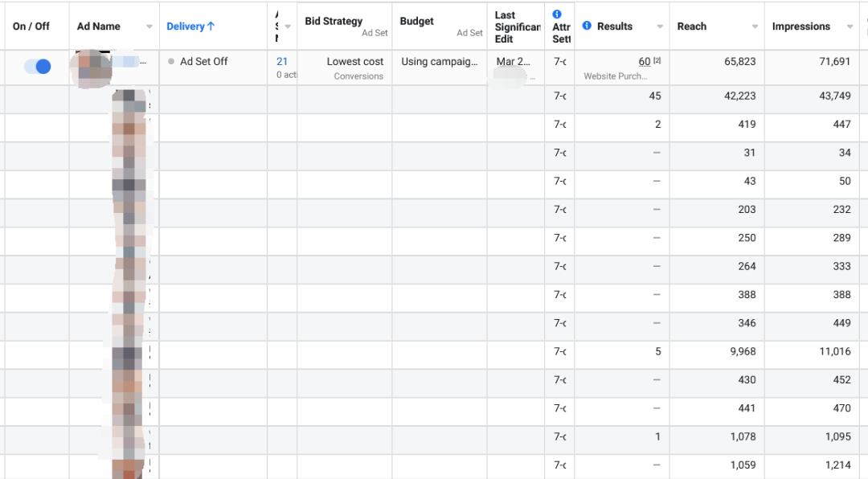Click the On / Off column header
Image resolution: width=868 pixels, height=479 pixels.
[x=31, y=27]
